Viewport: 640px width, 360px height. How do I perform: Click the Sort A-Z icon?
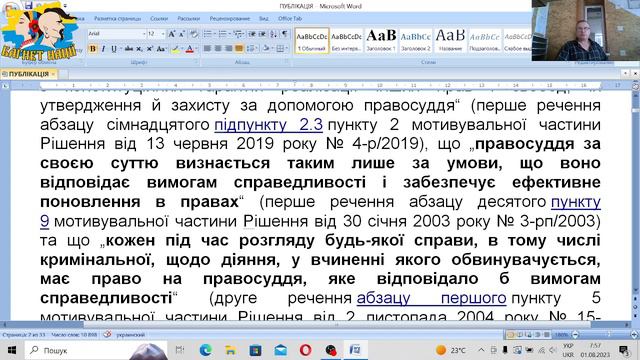click(273, 34)
